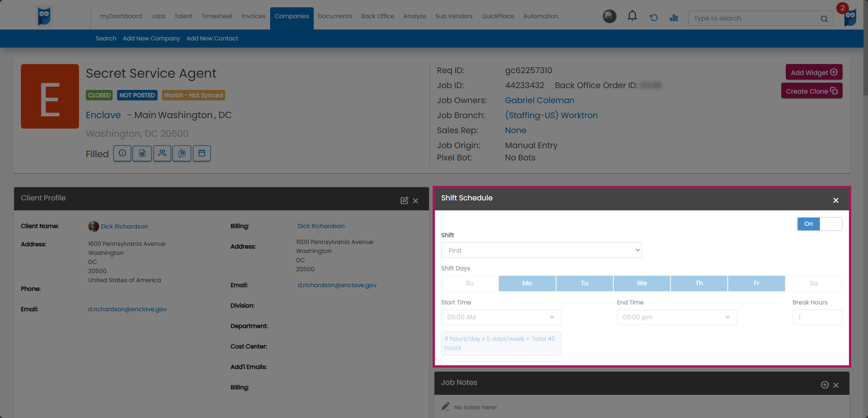Open Add New Company submenu item

click(151, 39)
